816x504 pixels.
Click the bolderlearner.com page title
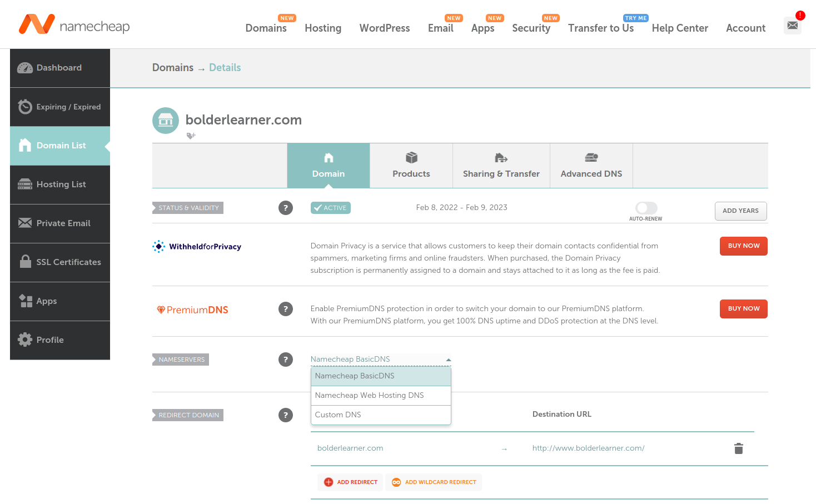(243, 120)
